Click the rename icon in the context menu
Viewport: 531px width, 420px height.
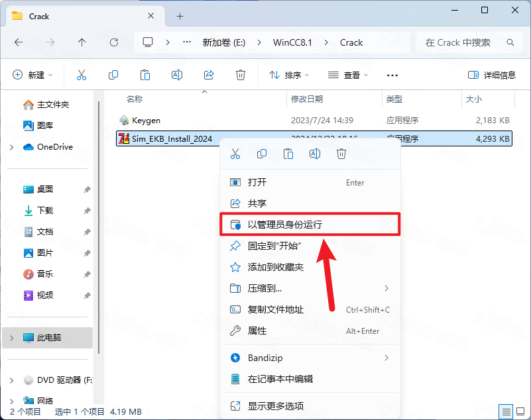point(315,154)
